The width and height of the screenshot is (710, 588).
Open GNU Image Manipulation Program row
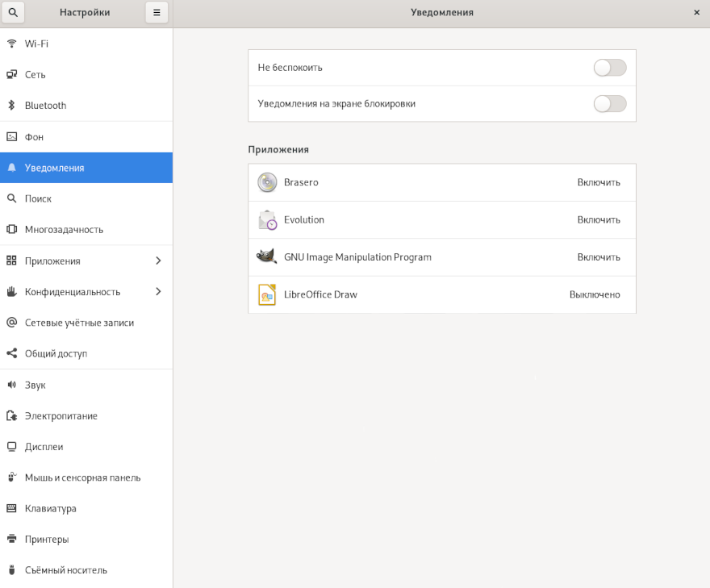click(x=357, y=257)
